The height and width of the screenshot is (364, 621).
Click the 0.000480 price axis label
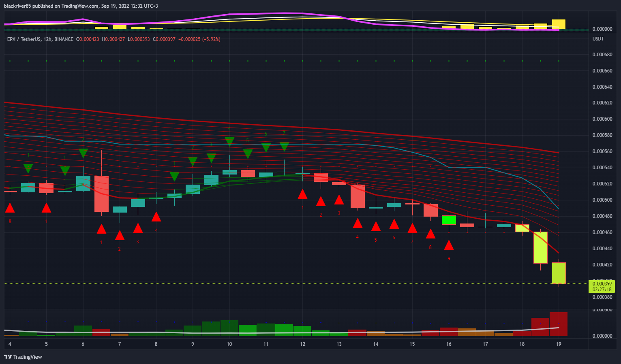click(602, 216)
